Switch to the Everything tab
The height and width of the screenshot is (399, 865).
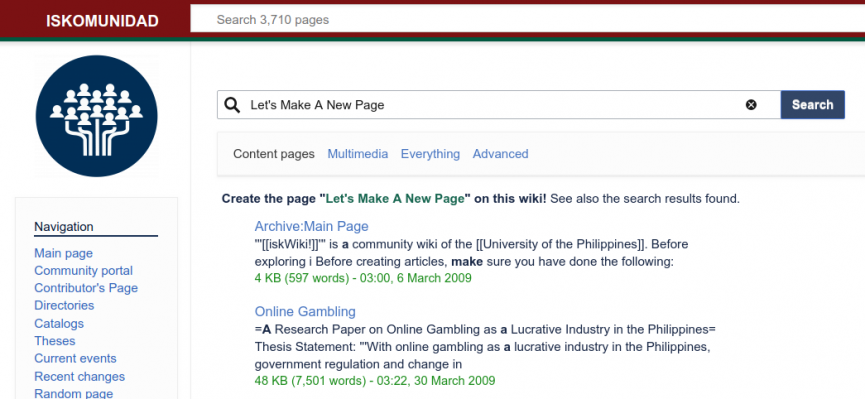[430, 154]
